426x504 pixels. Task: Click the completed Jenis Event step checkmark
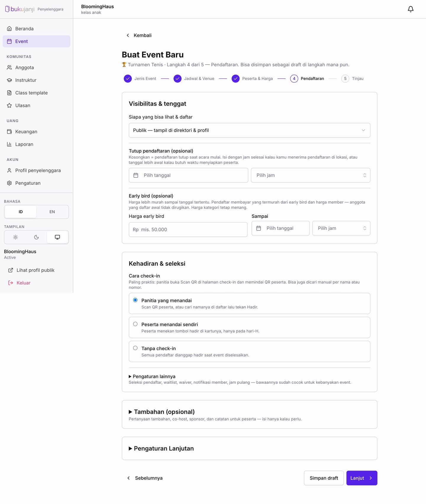[128, 78]
